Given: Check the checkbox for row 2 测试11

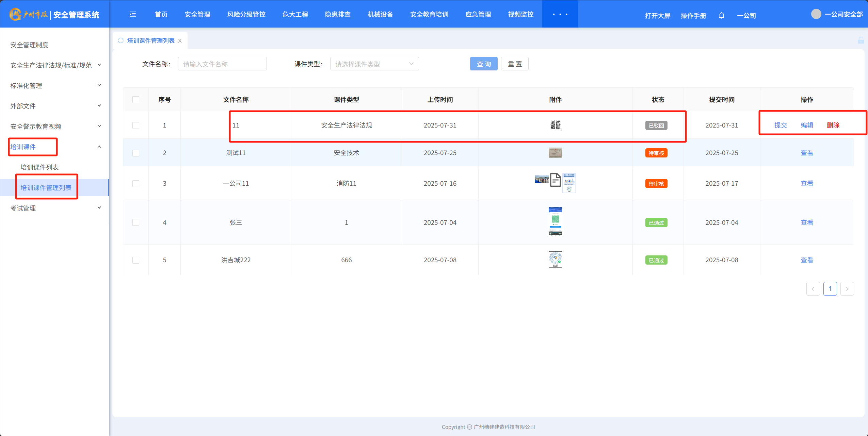Looking at the screenshot, I should (x=136, y=153).
